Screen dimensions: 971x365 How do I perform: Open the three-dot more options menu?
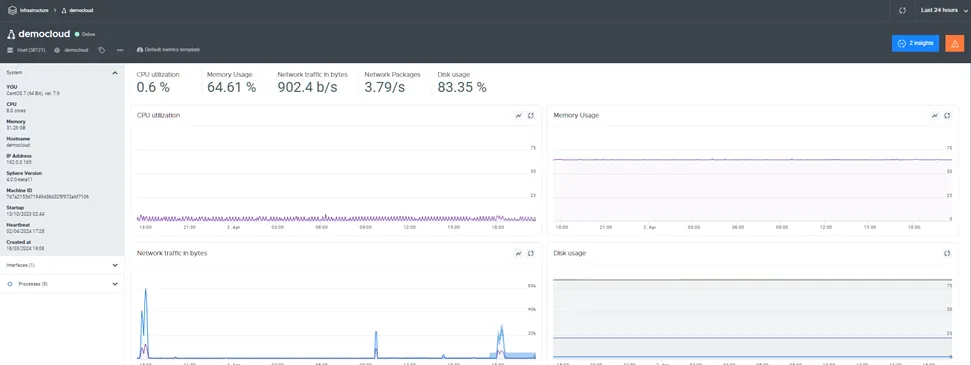120,50
